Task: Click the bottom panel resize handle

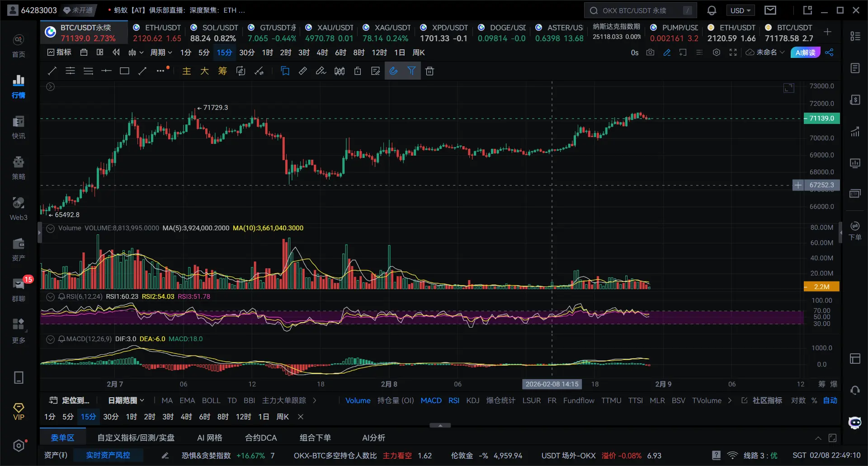Action: click(x=440, y=425)
